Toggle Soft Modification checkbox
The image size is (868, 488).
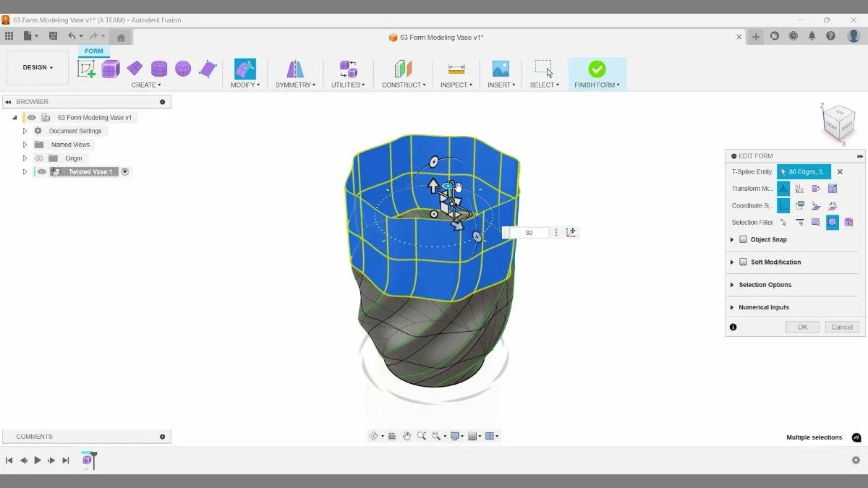(x=743, y=262)
